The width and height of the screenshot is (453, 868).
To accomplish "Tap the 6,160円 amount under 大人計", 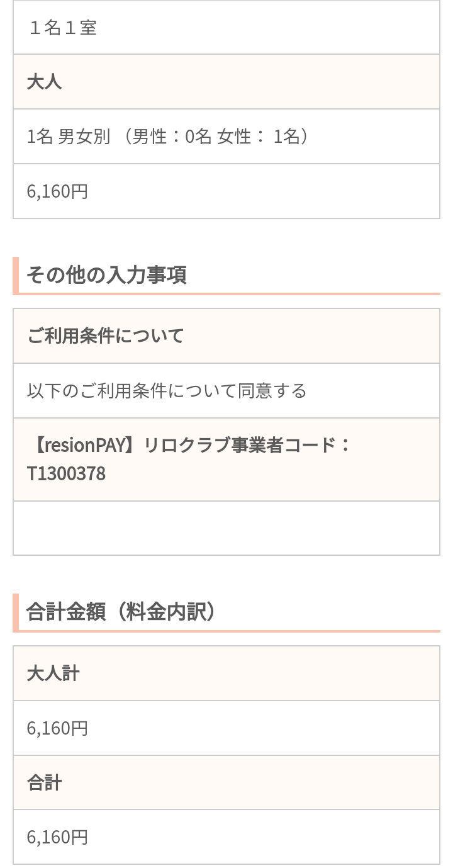I will coord(57,728).
